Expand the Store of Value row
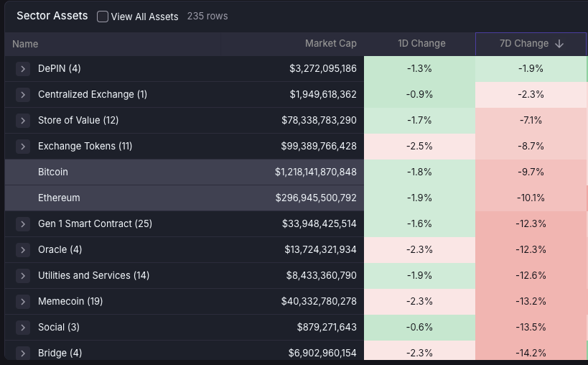Viewport: 588px width, 365px height. tap(23, 121)
